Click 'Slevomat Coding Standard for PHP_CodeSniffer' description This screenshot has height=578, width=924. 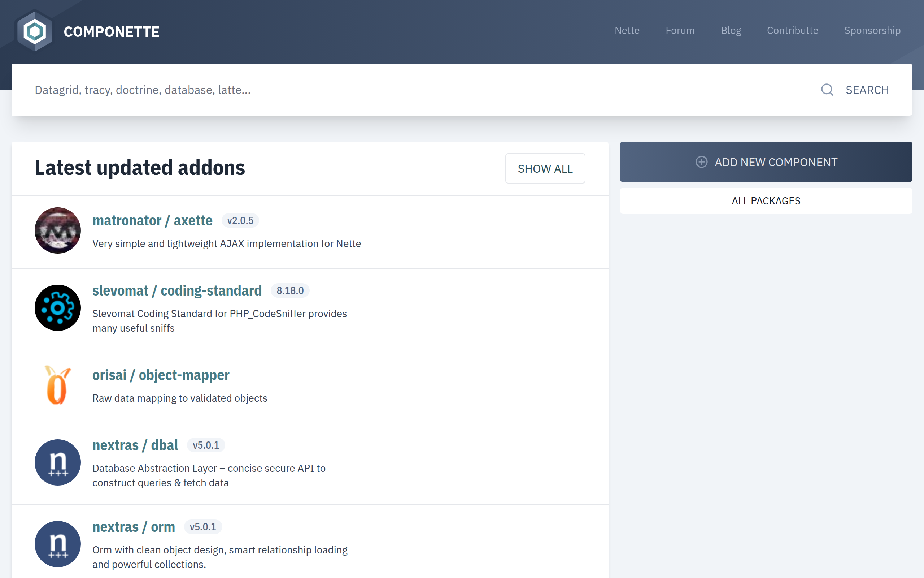click(219, 321)
